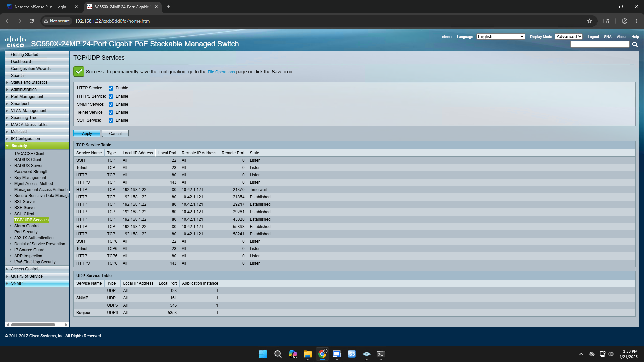Viewport: 644px width, 362px height.
Task: Expand the VLAN Management menu
Action: [29, 111]
